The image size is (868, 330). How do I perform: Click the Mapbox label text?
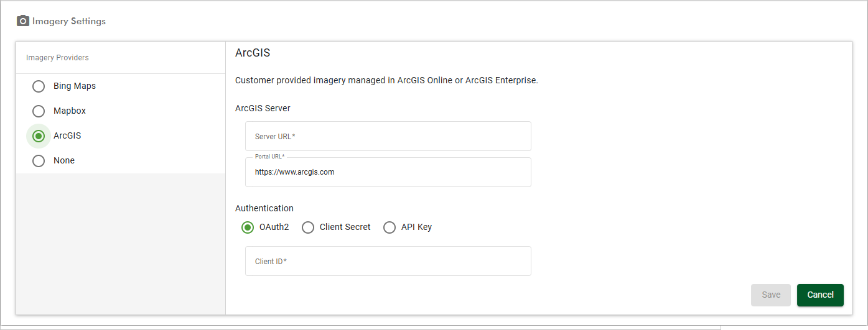70,111
